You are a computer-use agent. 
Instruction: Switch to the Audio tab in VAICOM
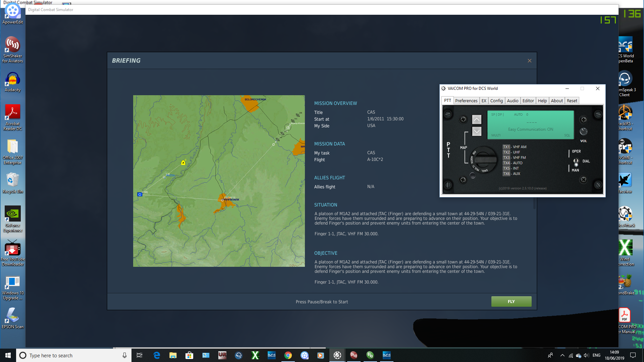pyautogui.click(x=513, y=101)
